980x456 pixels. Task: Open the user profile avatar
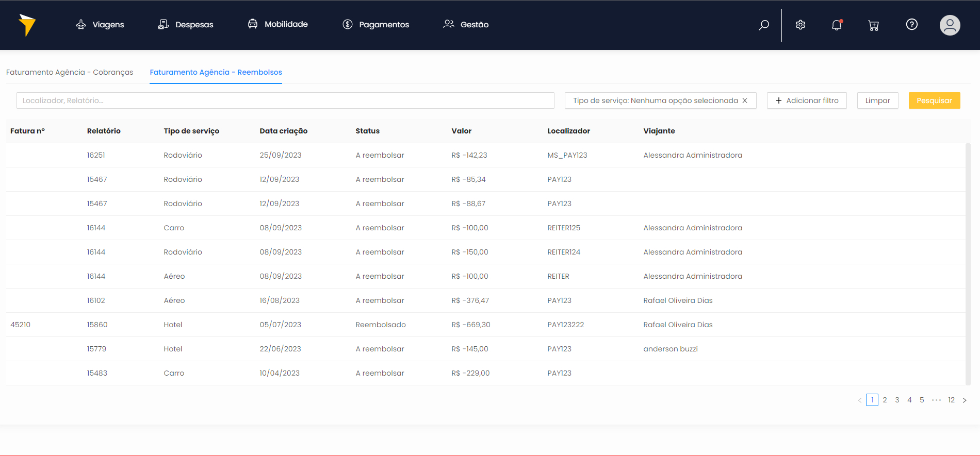tap(950, 25)
